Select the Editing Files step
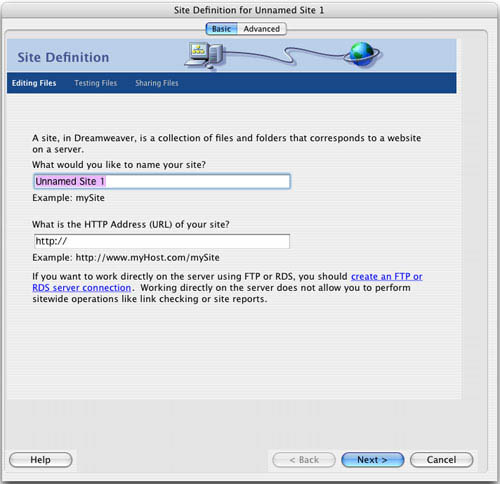Viewport: 500px width, 484px height. [34, 83]
